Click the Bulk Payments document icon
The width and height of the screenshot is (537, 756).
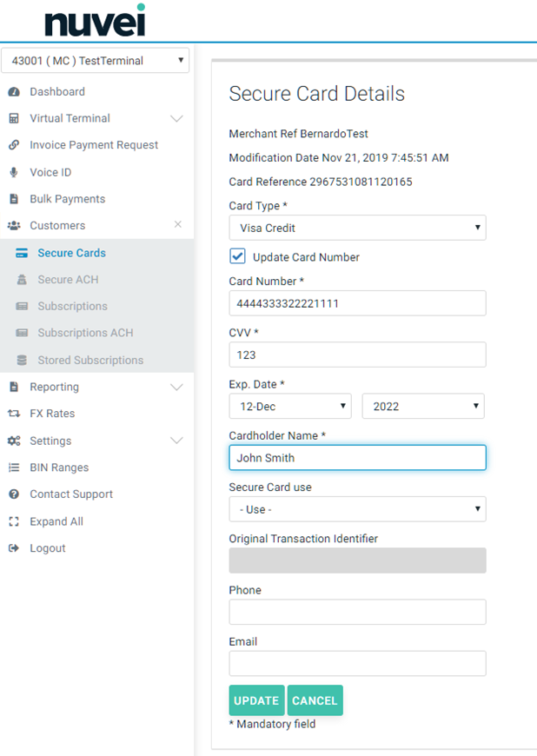pos(14,199)
